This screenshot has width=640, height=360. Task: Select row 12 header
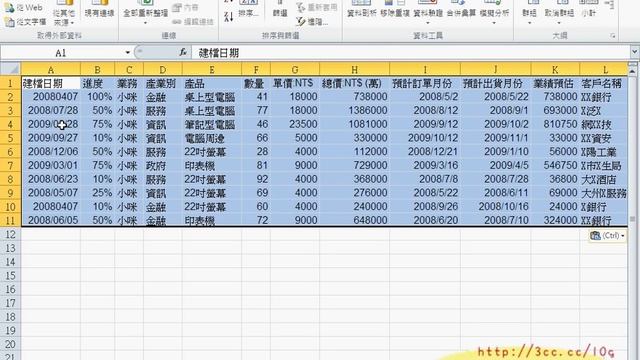pos(10,234)
